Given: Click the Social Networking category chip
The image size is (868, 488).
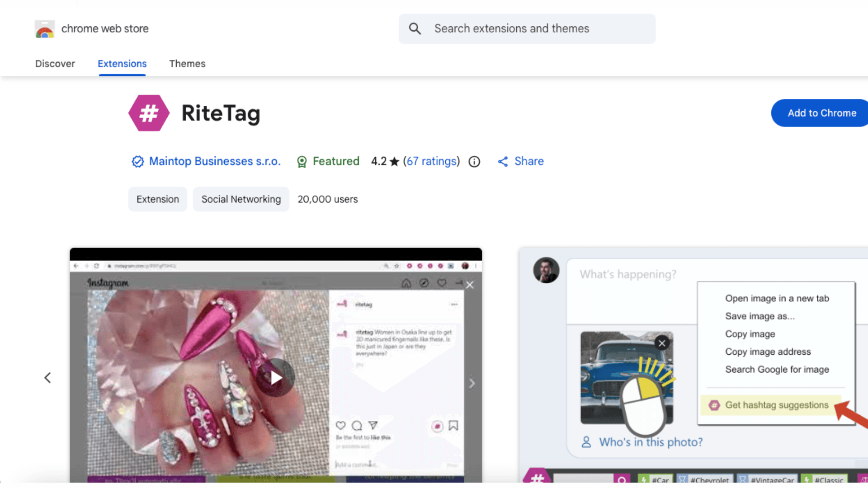Looking at the screenshot, I should click(241, 199).
